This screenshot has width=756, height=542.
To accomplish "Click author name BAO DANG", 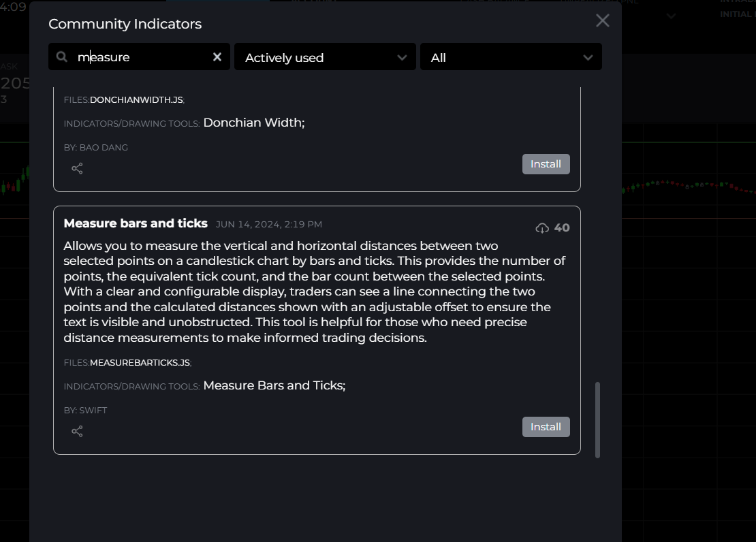I will click(104, 147).
